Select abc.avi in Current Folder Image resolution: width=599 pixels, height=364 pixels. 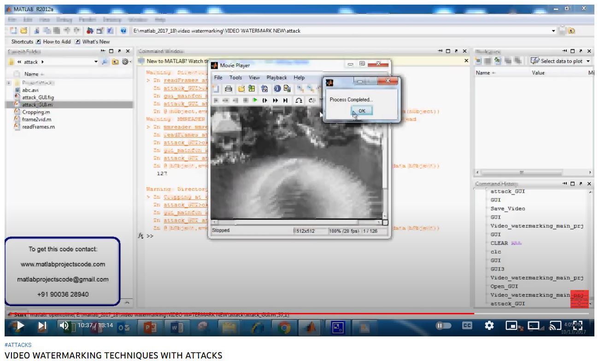point(30,90)
